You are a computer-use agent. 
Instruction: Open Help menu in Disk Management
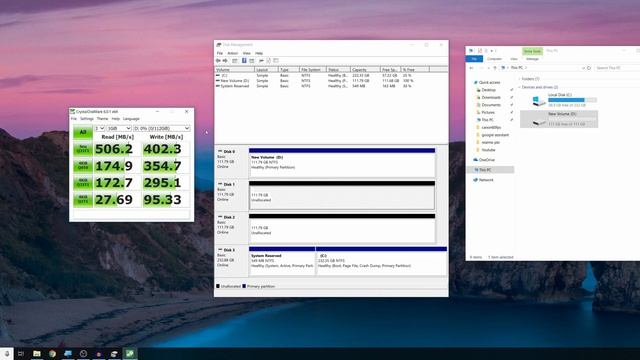(x=259, y=53)
